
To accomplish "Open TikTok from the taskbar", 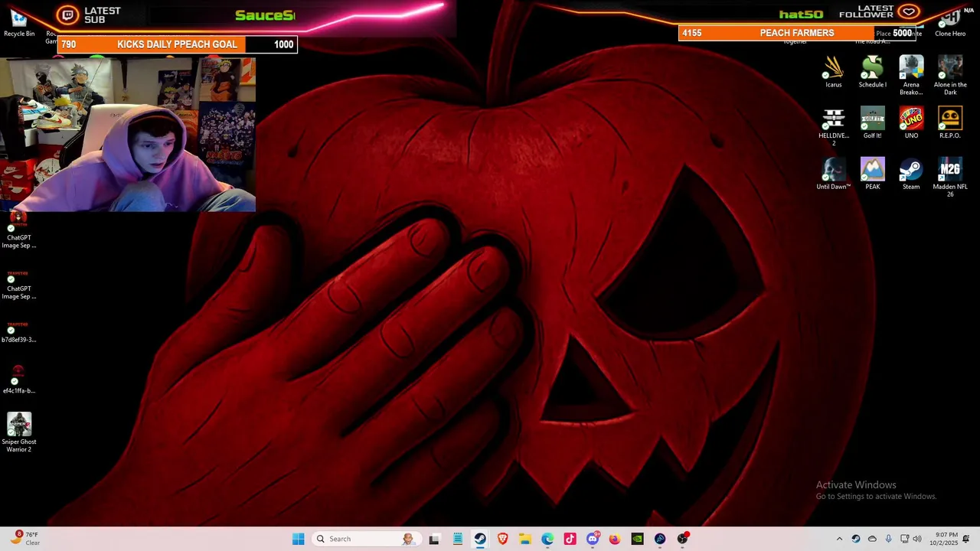I will pos(570,539).
